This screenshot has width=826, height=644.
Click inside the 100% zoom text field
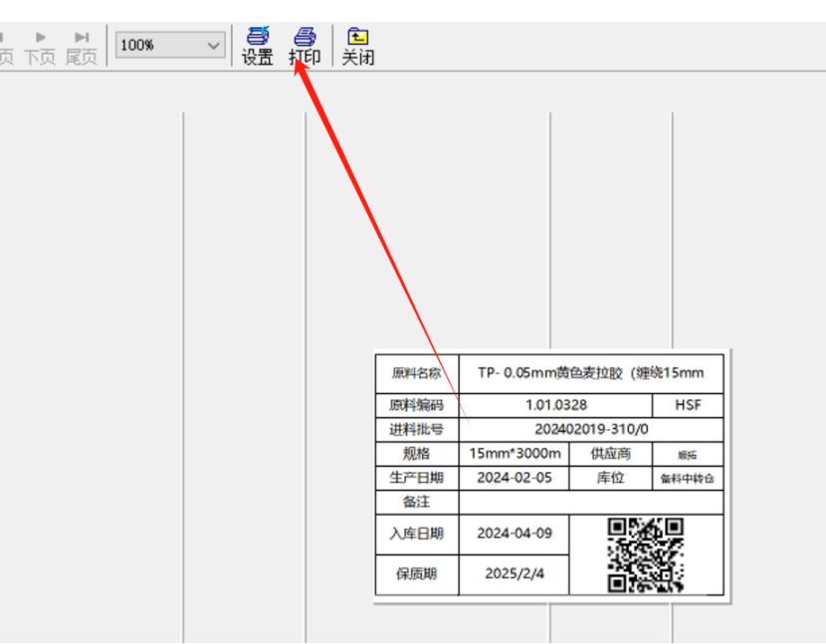[x=159, y=45]
